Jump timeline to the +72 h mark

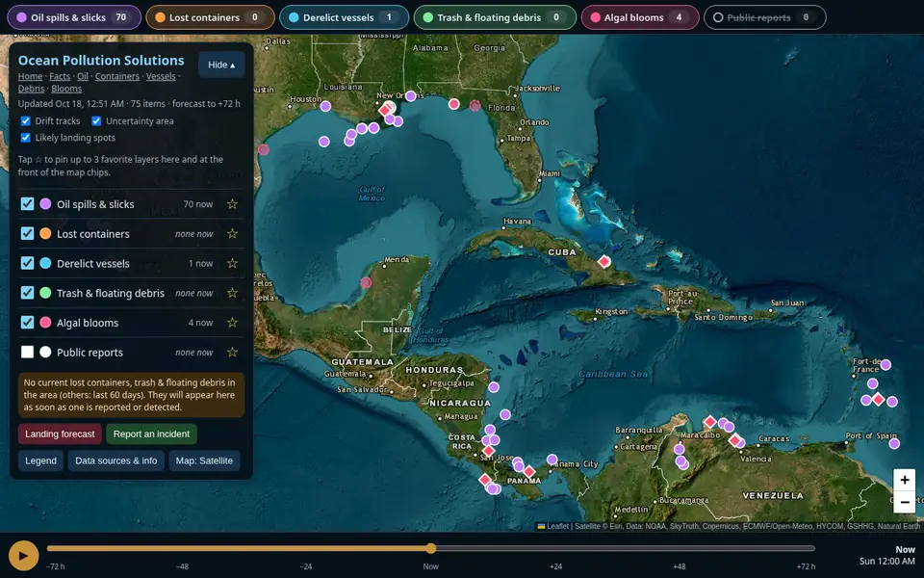coord(807,566)
